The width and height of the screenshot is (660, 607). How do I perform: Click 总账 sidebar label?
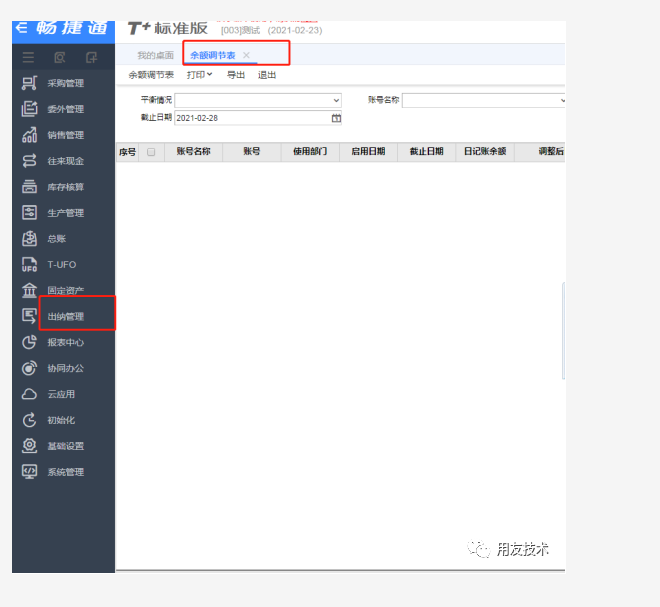(57, 239)
